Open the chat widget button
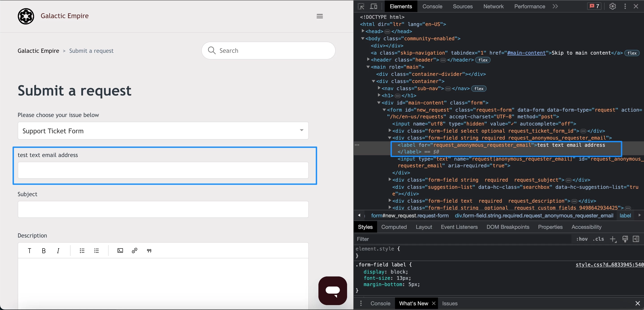644x310 pixels. 333,291
